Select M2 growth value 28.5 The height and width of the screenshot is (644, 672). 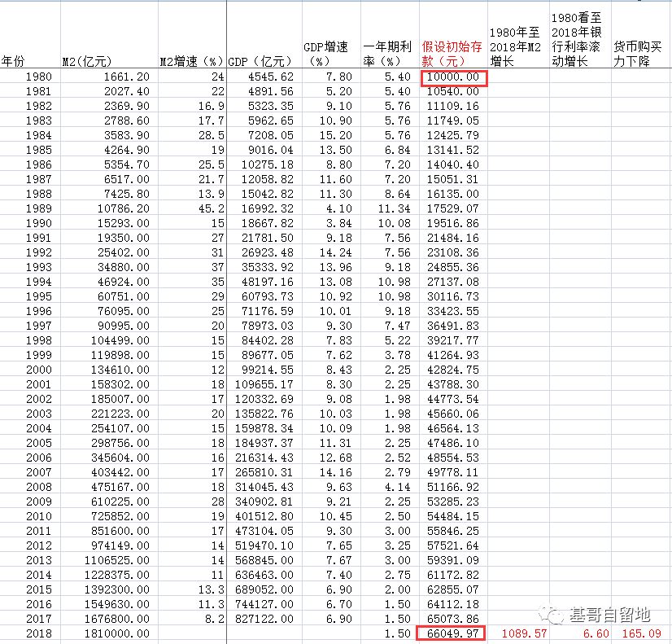point(212,135)
